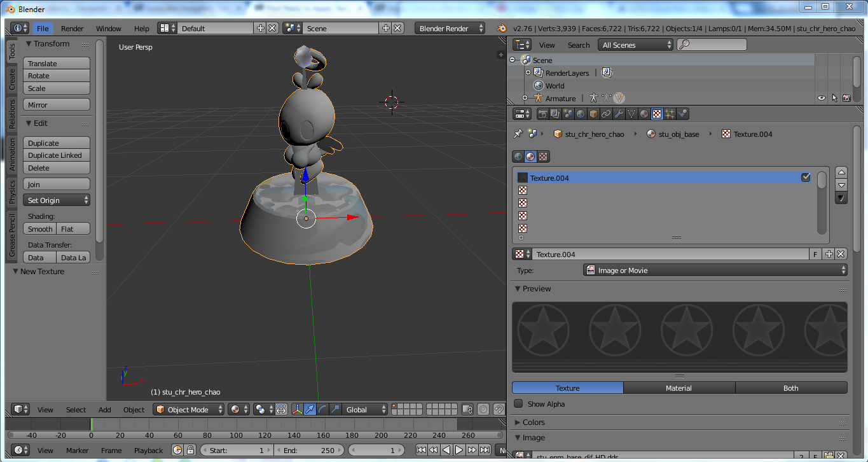The height and width of the screenshot is (462, 868).
Task: Select the Scale manipulator icon
Action: 335,409
